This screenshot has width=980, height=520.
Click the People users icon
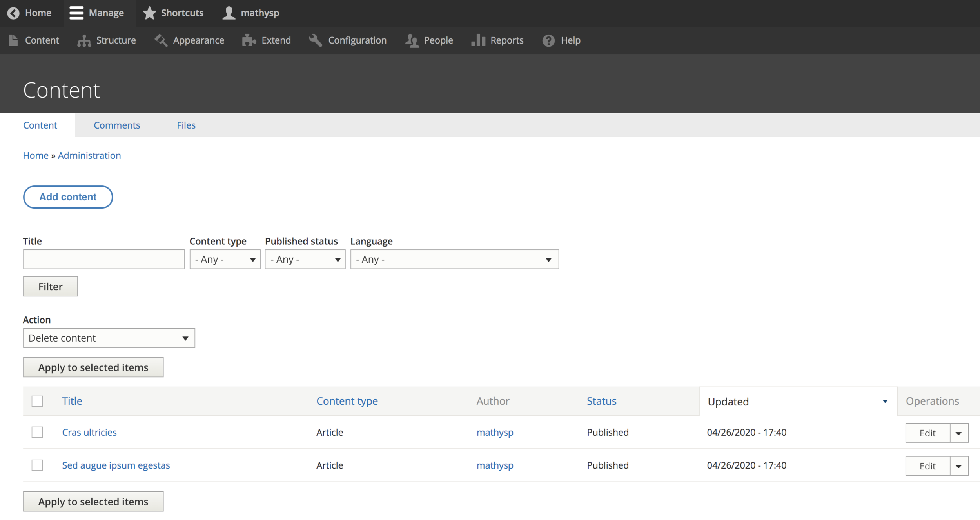tap(412, 40)
